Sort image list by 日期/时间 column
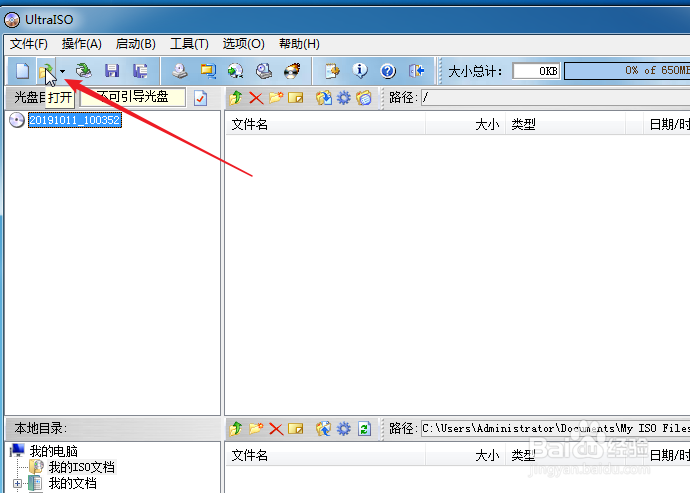The height and width of the screenshot is (493, 690). (x=669, y=124)
